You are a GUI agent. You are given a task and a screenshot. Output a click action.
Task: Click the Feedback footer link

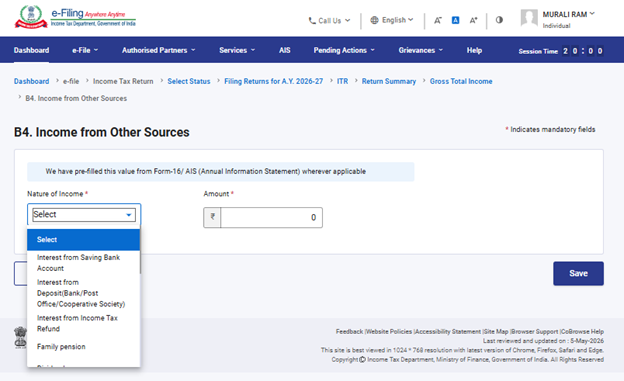click(349, 331)
